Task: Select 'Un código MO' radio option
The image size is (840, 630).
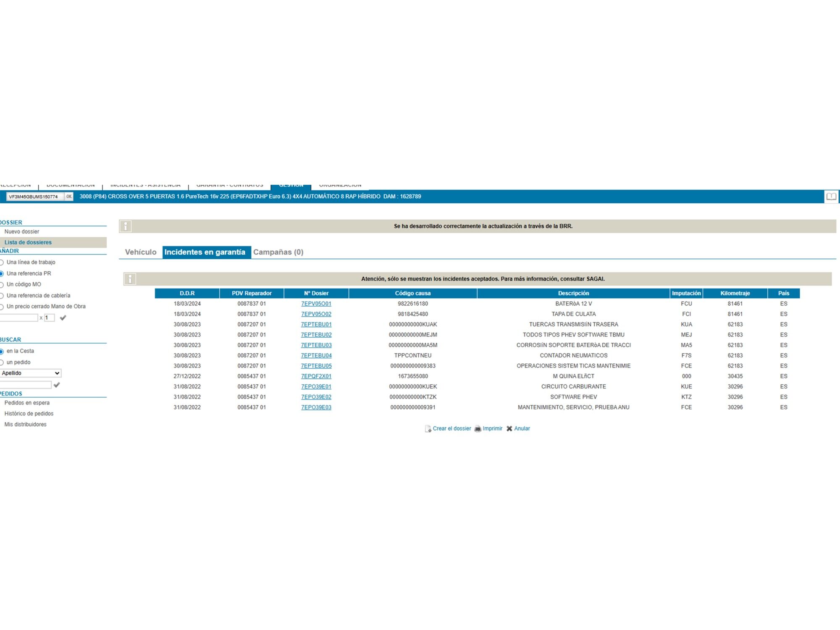Action: (2, 285)
